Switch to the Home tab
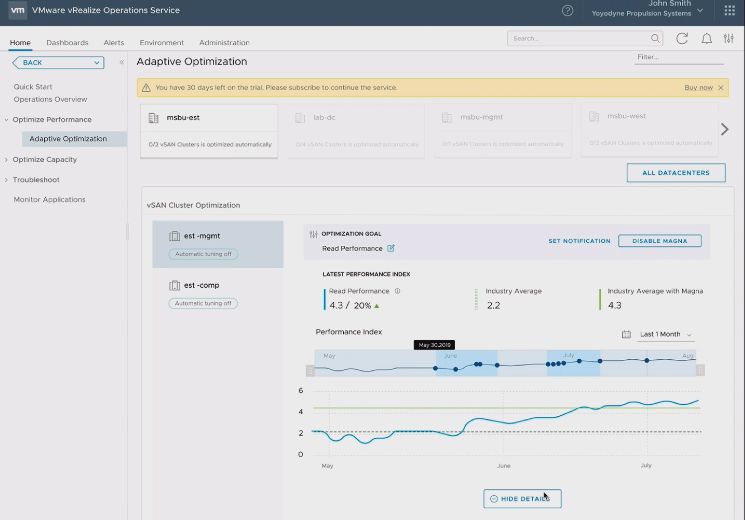Image resolution: width=745 pixels, height=520 pixels. pos(20,42)
